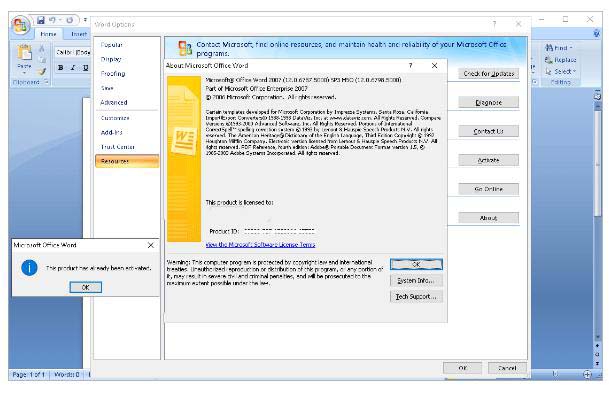
Task: Open the Select dropdown in Editing group
Action: 560,71
